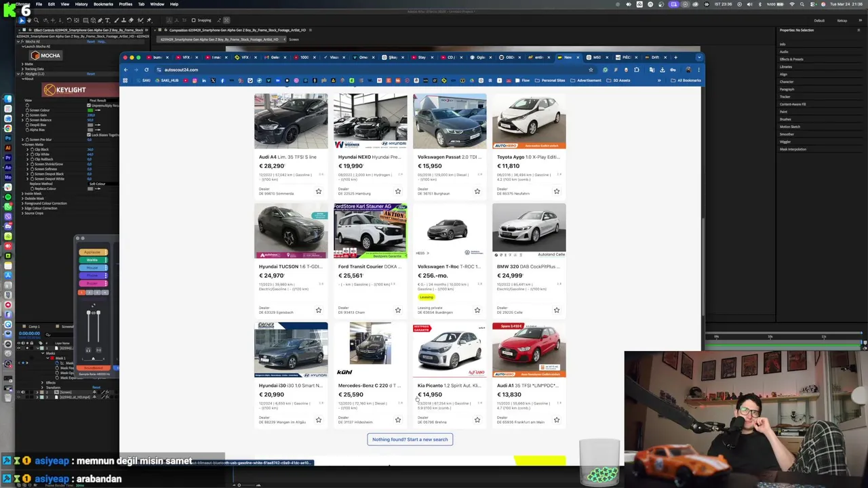Hide timeline layer 1 with eye toggle
This screenshot has width=868, height=488.
click(x=19, y=348)
